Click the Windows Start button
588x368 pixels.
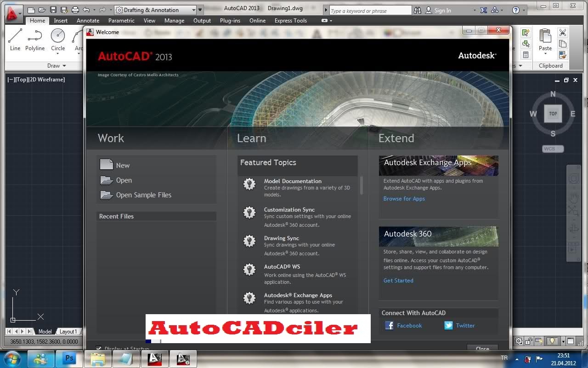[x=12, y=358]
